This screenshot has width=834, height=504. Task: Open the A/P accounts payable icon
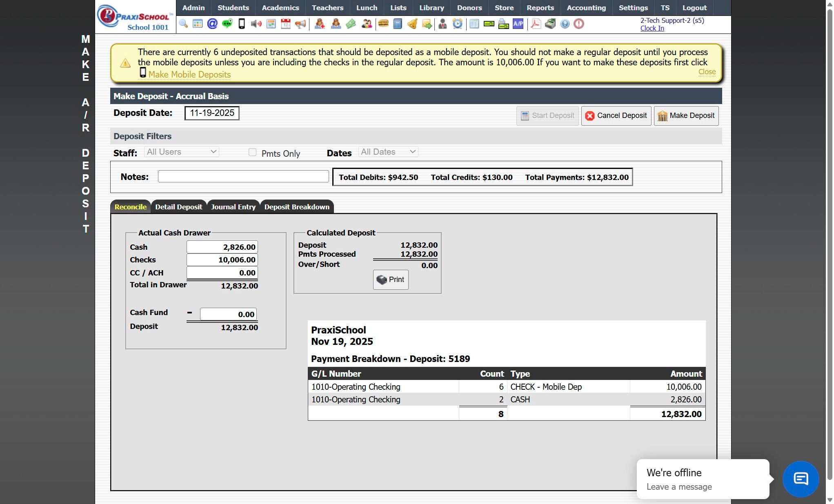[518, 24]
